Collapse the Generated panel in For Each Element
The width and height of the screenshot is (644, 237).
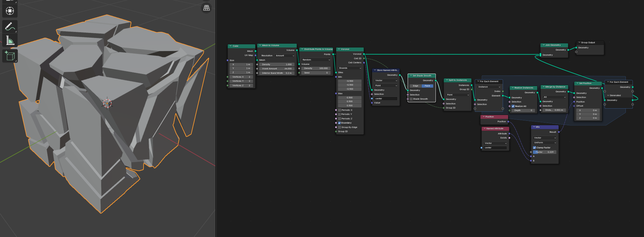(x=608, y=95)
